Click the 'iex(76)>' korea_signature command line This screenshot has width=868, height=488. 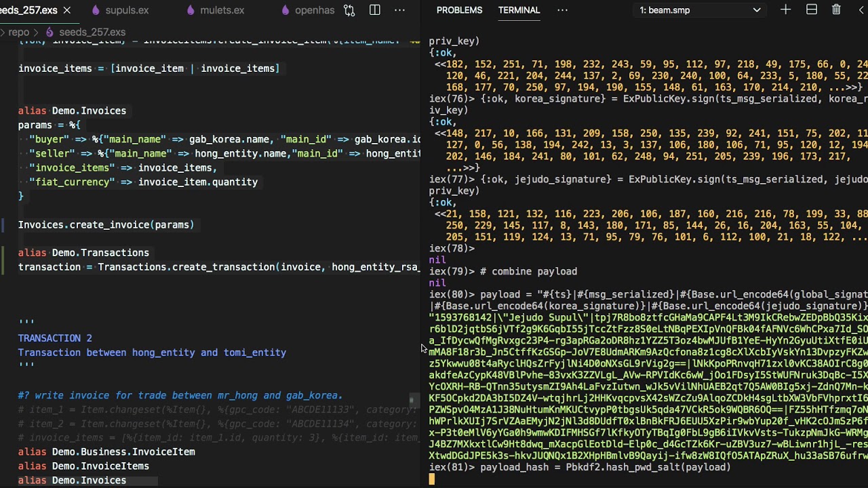[x=648, y=99]
